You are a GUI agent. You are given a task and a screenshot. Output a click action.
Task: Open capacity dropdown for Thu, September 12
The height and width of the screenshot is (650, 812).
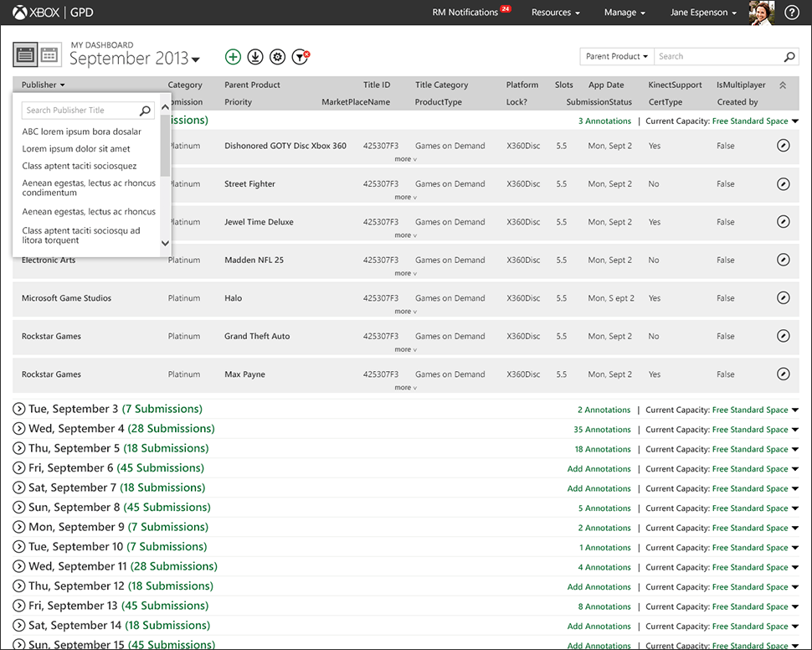pos(795,587)
